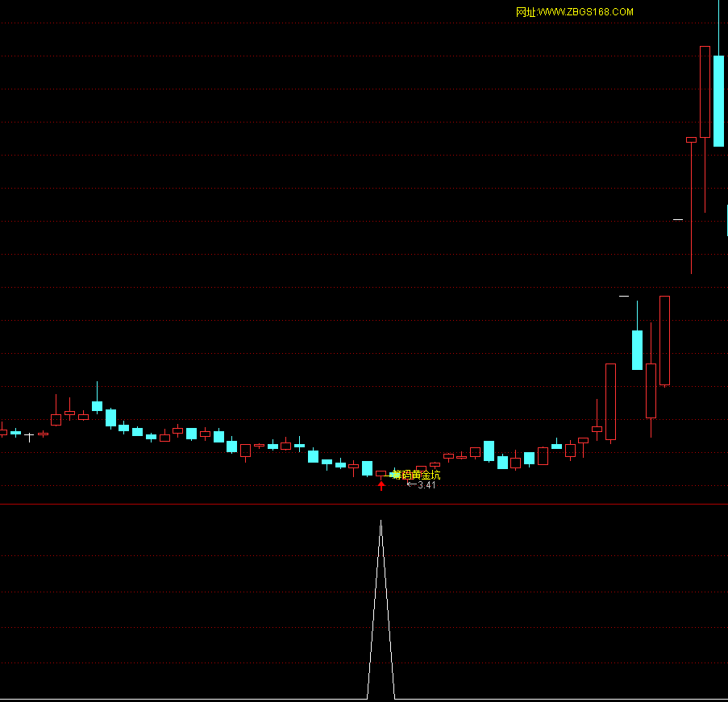
Task: Click the peak of the white indicator spike
Action: [x=381, y=522]
